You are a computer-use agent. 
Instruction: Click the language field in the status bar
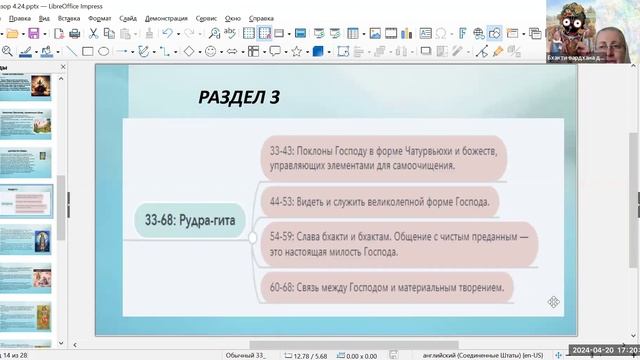click(483, 356)
